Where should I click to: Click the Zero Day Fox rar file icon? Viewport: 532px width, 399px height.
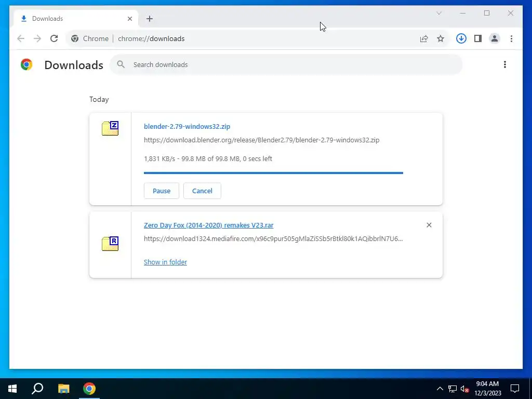point(110,244)
